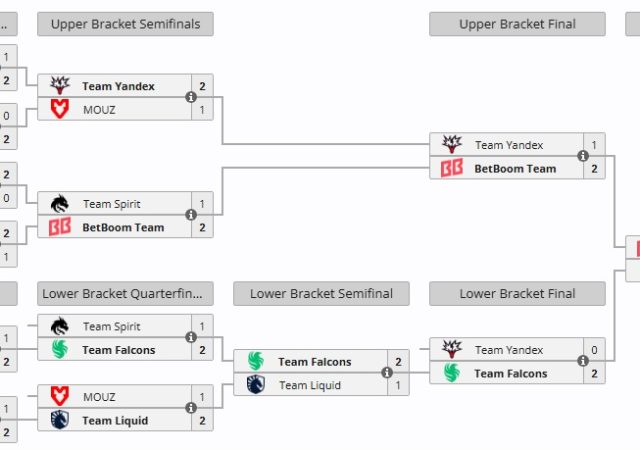The width and height of the screenshot is (640, 450).
Task: Click Team Spirit name in Lower Bracket Quarterfinal
Action: click(111, 326)
